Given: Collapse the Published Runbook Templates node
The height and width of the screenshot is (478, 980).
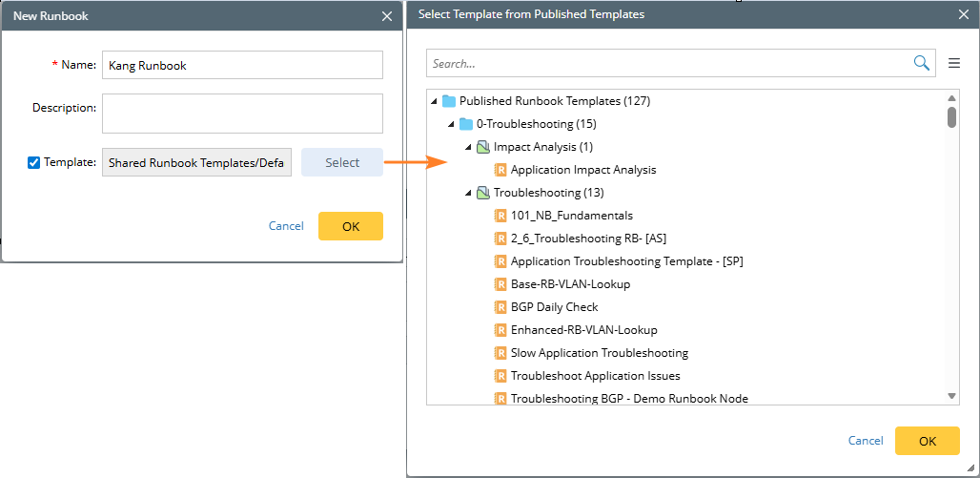Looking at the screenshot, I should pos(435,101).
